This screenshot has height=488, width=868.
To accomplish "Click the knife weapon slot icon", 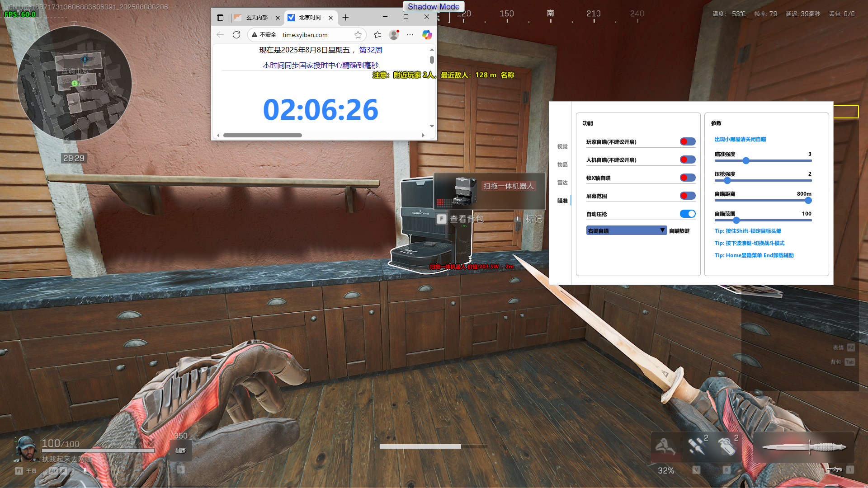I will point(803,447).
